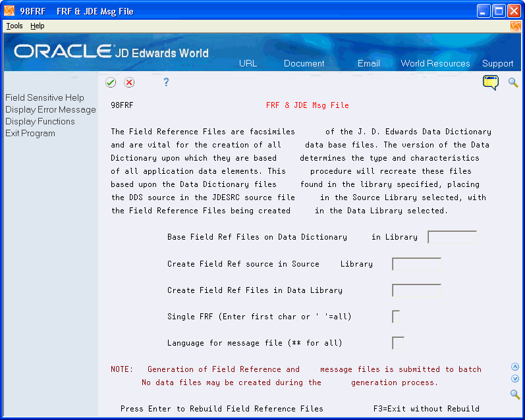Click the top-right magnifying glass icon
The width and height of the screenshot is (525, 420).
click(x=513, y=82)
